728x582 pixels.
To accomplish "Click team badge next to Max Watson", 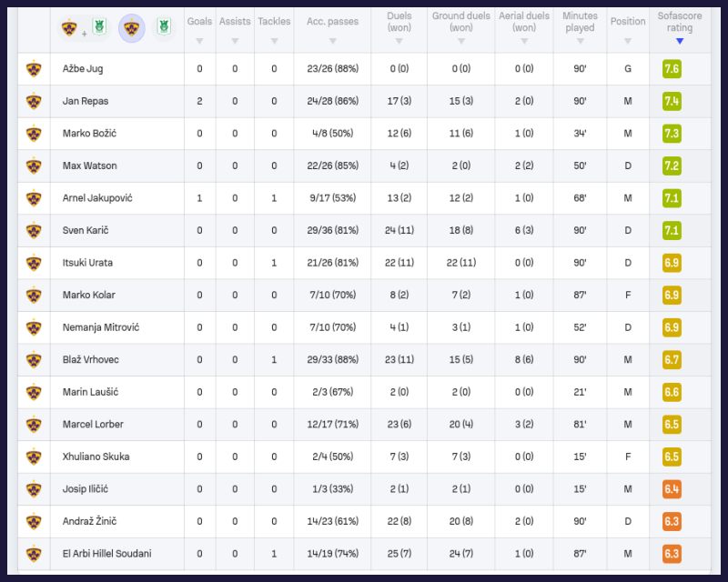I will click(34, 166).
